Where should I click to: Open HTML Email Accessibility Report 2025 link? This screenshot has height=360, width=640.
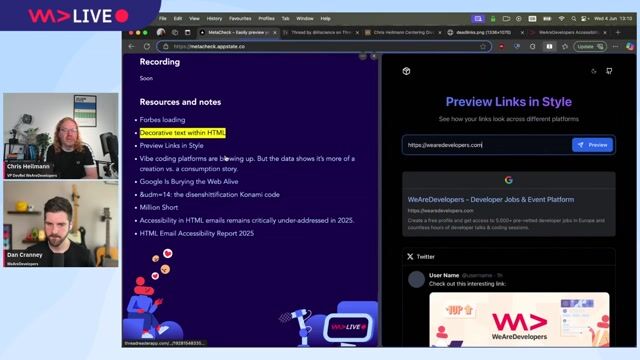coord(197,233)
